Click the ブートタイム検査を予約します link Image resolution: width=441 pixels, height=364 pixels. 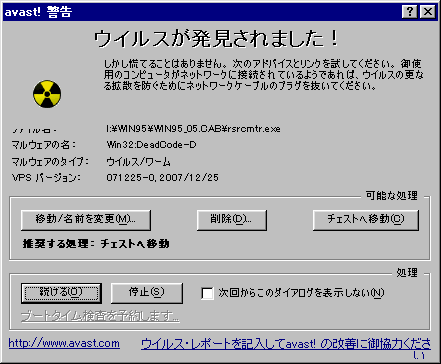pyautogui.click(x=100, y=316)
